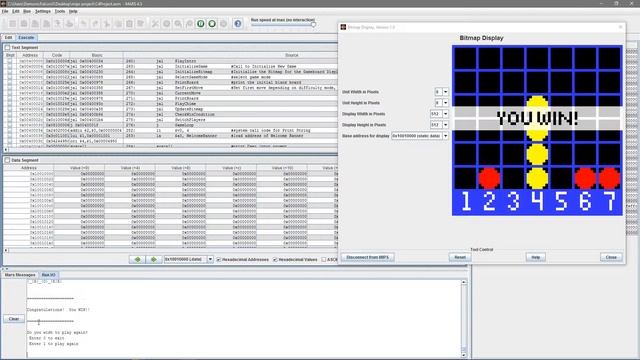This screenshot has height=360, width=640.
Task: Click the previous data address arrow button
Action: (138, 259)
